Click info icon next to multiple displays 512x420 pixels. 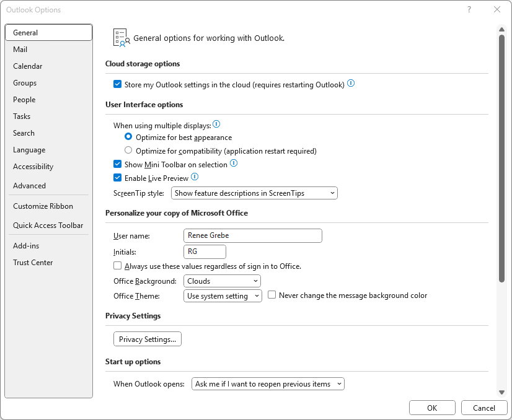(216, 125)
